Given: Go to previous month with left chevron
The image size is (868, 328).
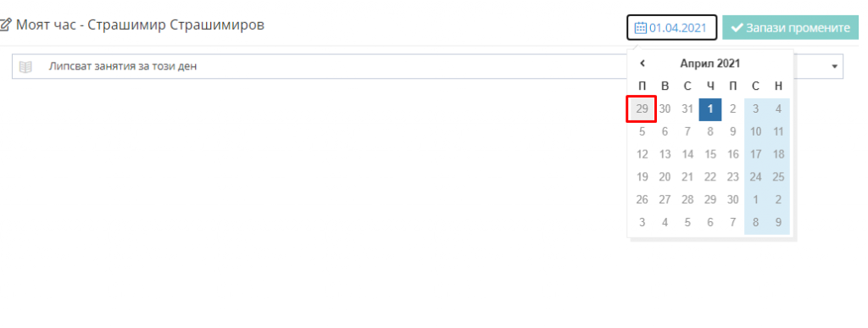Looking at the screenshot, I should 643,64.
